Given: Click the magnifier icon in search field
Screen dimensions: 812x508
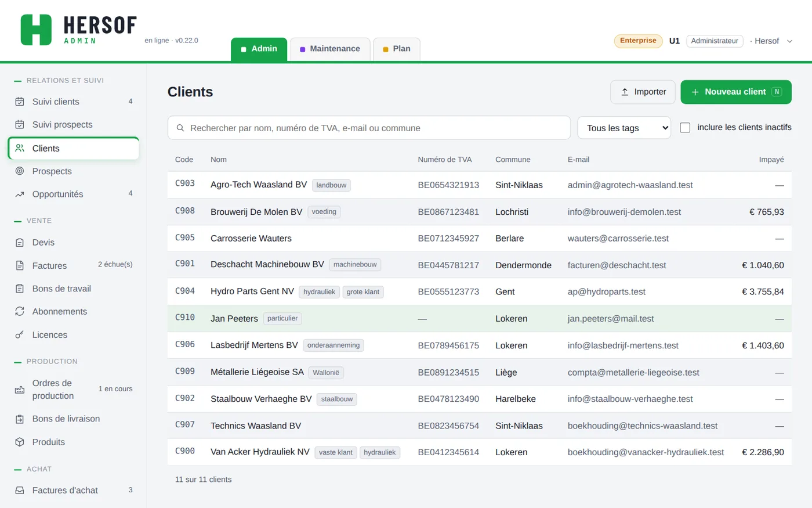Looking at the screenshot, I should pos(180,128).
